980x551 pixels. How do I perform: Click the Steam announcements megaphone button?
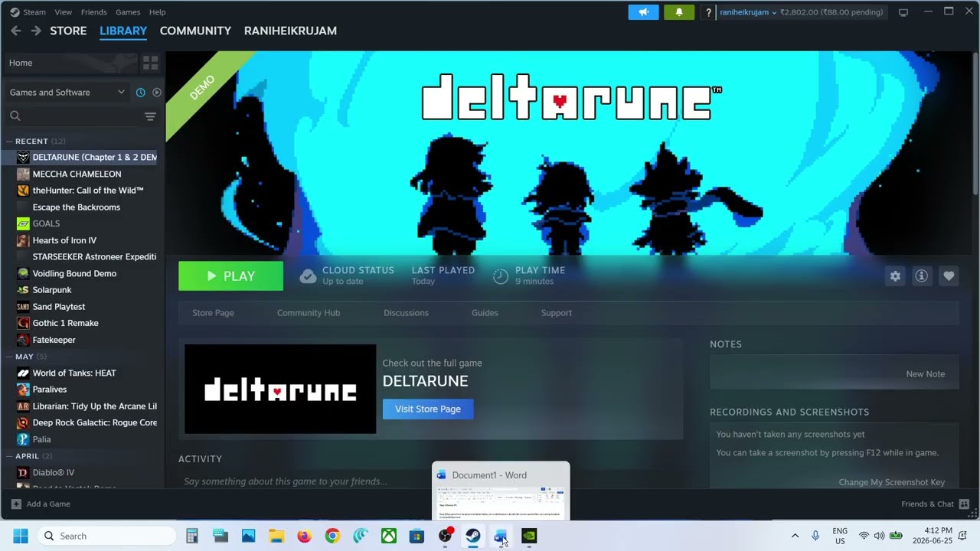coord(643,12)
